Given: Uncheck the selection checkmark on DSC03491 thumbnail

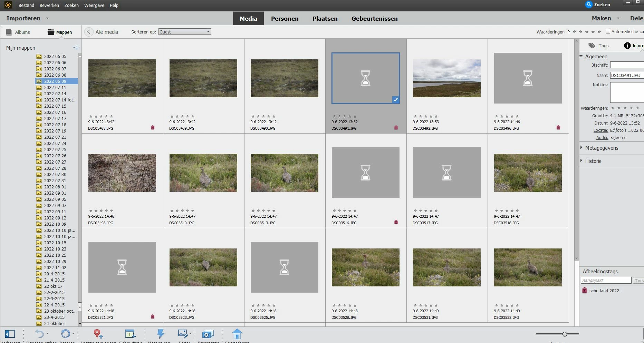Looking at the screenshot, I should coord(396,100).
